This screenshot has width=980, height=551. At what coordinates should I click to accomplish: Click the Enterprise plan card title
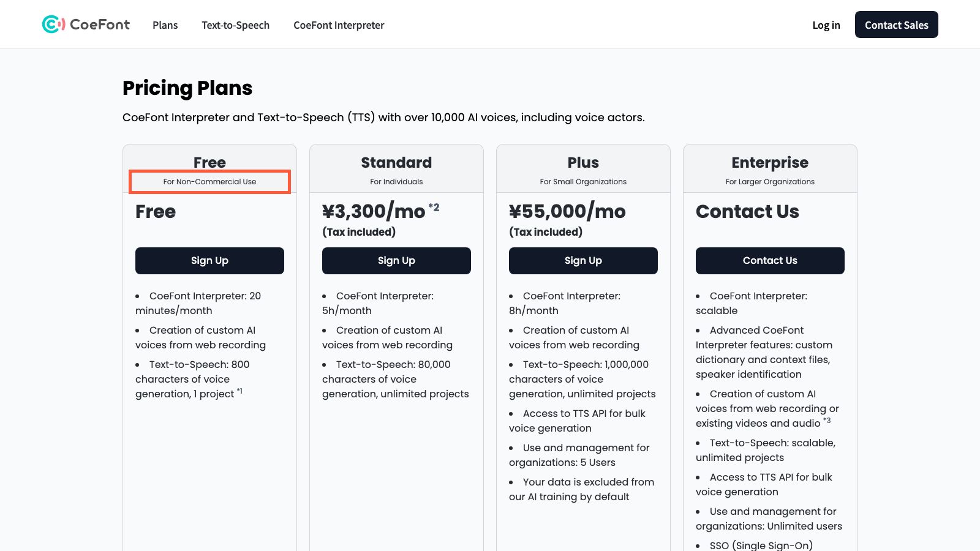tap(770, 162)
